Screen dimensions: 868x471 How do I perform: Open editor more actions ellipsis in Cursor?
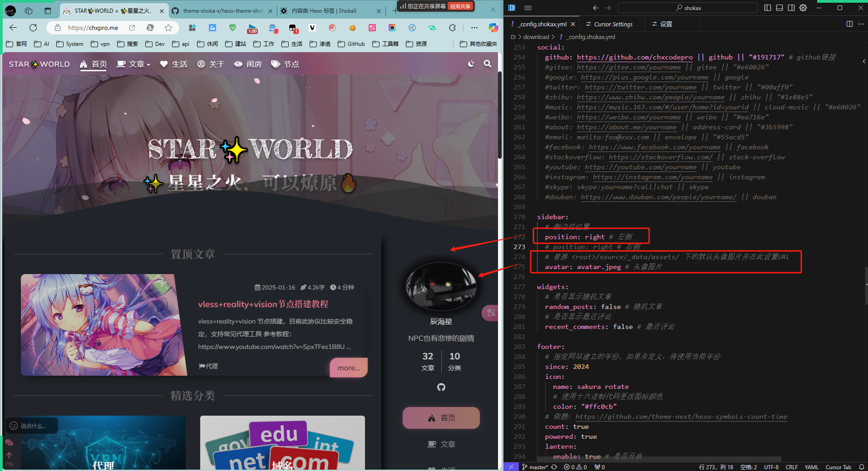tap(861, 24)
